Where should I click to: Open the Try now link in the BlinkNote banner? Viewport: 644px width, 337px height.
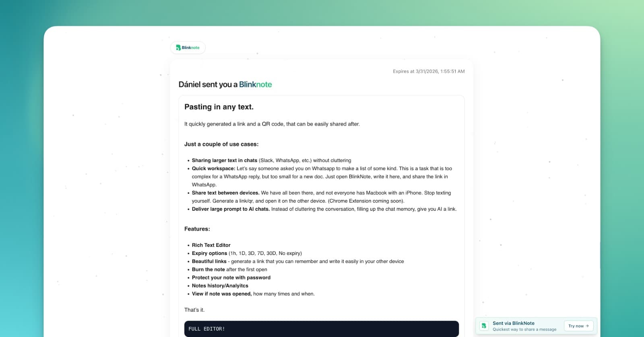(x=578, y=326)
